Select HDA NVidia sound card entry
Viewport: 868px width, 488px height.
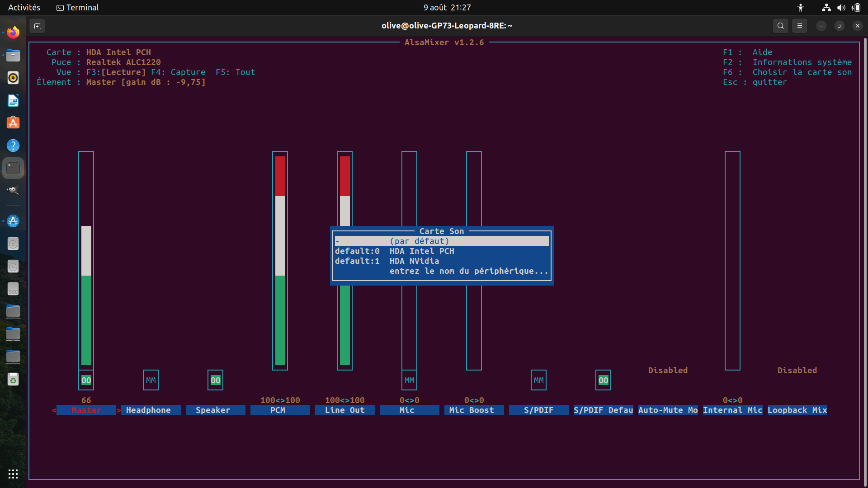point(414,261)
